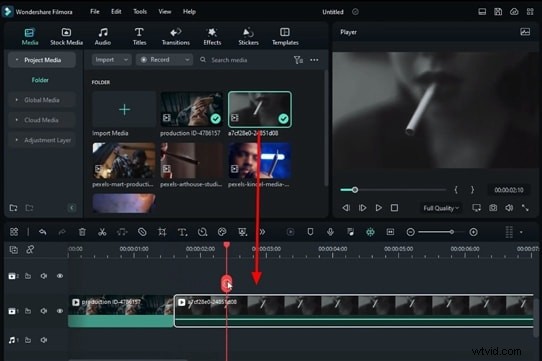Open the timeline layout grid icon
Screen dimensions: 542x361
tap(509, 232)
